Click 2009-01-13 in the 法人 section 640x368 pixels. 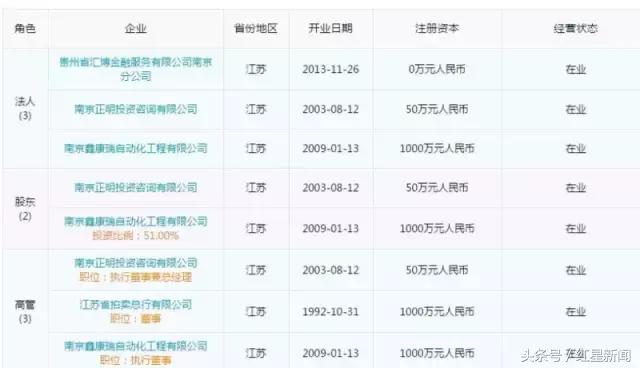click(331, 148)
